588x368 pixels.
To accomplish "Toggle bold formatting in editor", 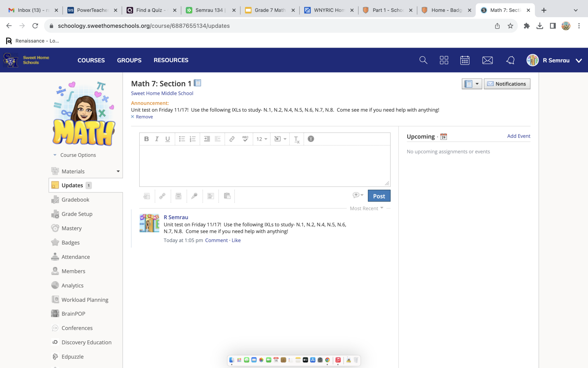I will 146,139.
